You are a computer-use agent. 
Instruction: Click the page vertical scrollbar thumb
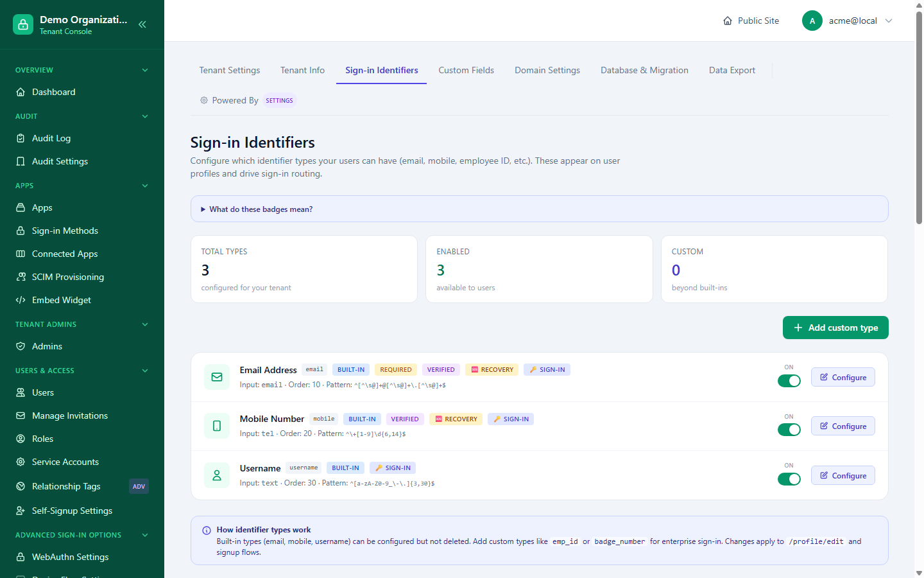pos(919,118)
